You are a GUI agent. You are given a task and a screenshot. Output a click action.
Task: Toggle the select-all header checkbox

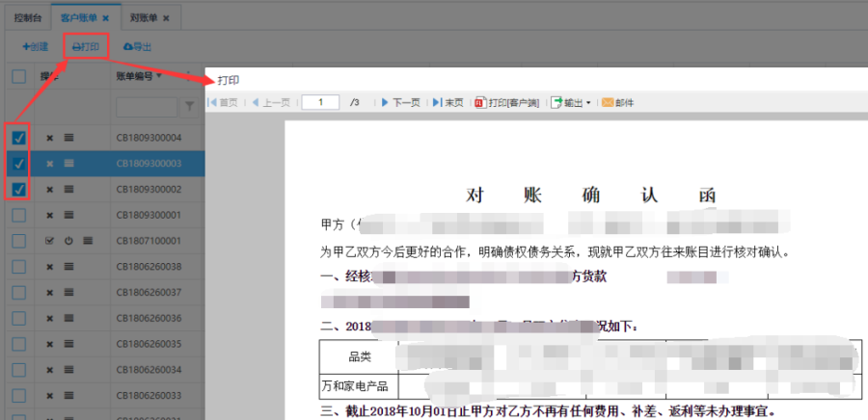[19, 76]
